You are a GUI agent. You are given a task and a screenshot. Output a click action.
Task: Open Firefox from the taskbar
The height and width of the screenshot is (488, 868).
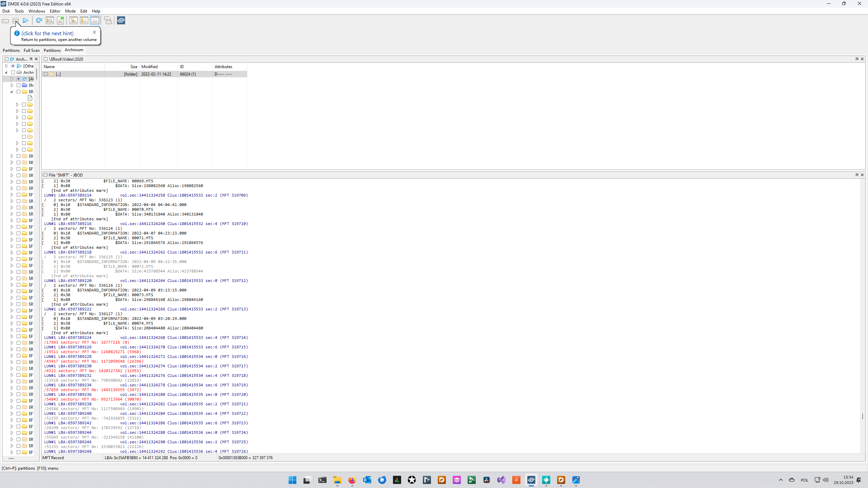[x=352, y=480]
